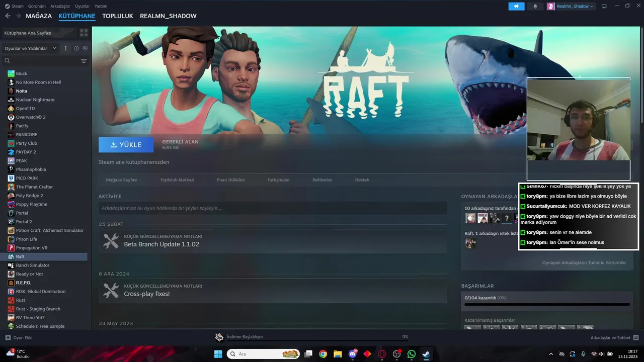Click the PEAK game icon
The height and width of the screenshot is (362, 644).
(11, 161)
